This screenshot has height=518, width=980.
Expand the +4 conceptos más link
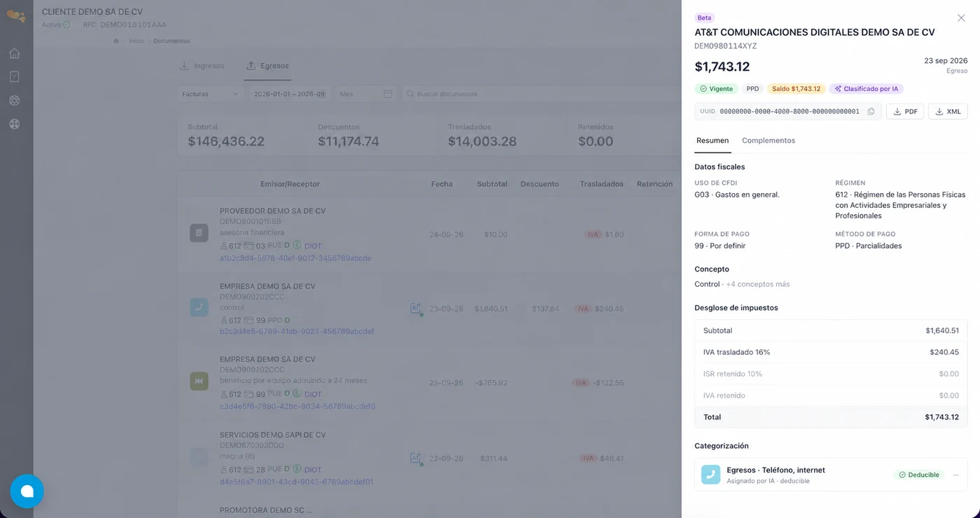tap(757, 284)
